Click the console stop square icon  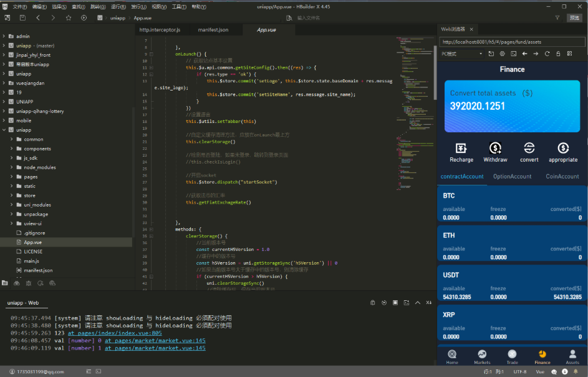click(395, 303)
